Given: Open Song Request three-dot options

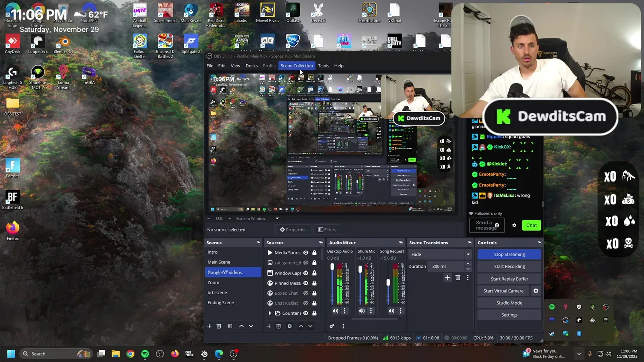Looking at the screenshot, I should pyautogui.click(x=400, y=311).
